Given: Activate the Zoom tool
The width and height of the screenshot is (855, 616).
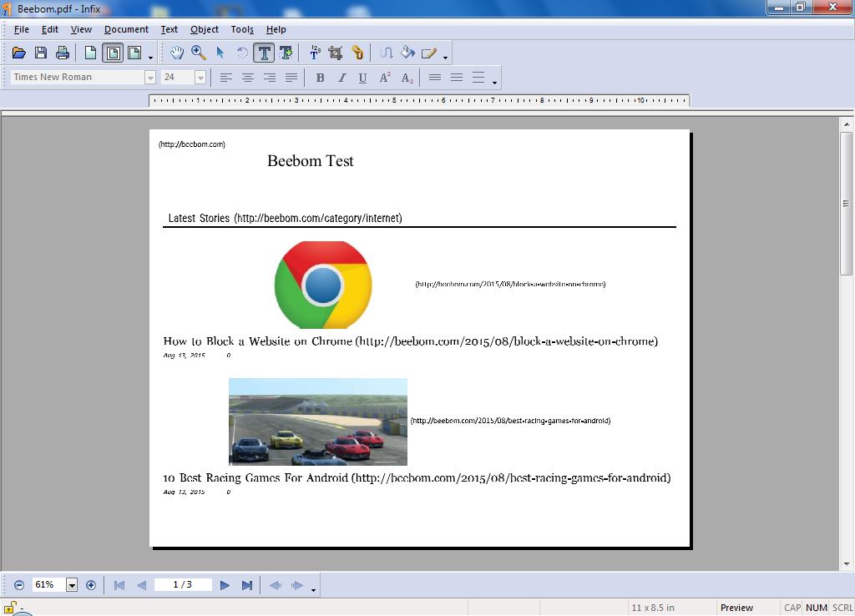Looking at the screenshot, I should tap(198, 52).
